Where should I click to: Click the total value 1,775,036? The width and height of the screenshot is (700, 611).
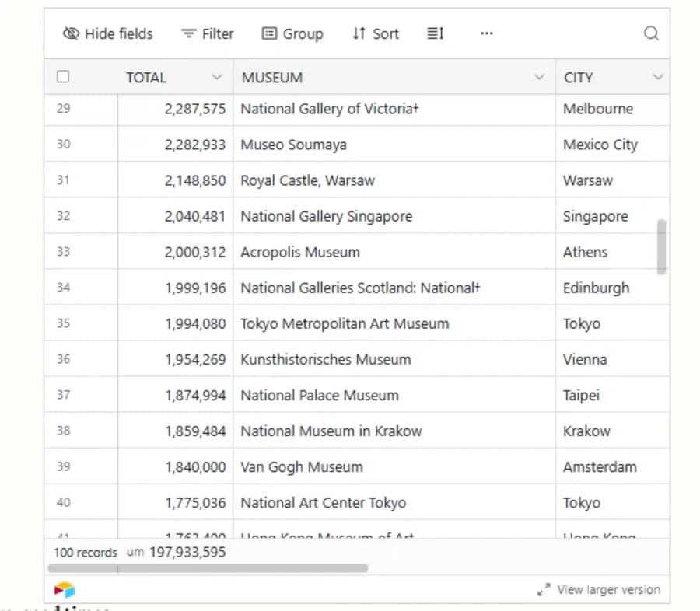point(195,502)
